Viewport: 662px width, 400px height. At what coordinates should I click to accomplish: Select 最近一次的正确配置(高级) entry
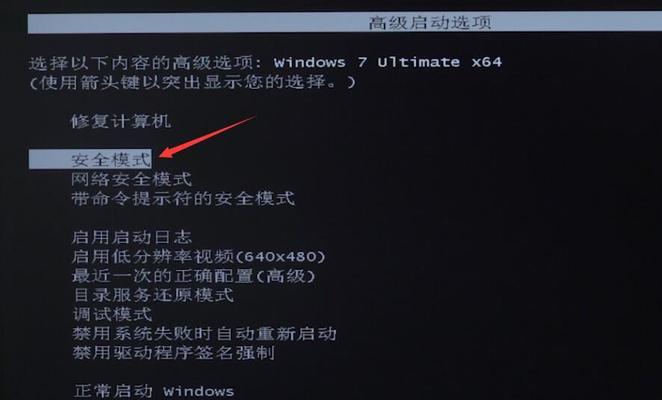[194, 276]
